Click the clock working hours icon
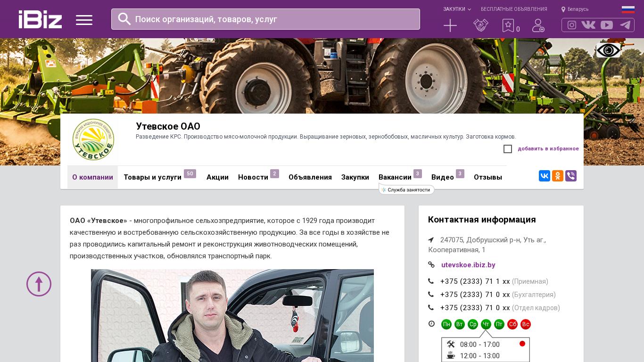Screen dimensions: 644x362 [x=431, y=323]
